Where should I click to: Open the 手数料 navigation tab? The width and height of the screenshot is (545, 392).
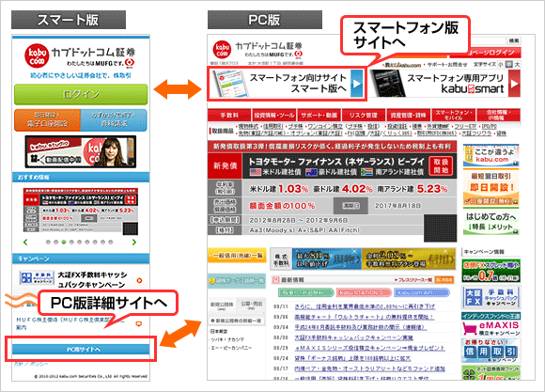click(229, 115)
